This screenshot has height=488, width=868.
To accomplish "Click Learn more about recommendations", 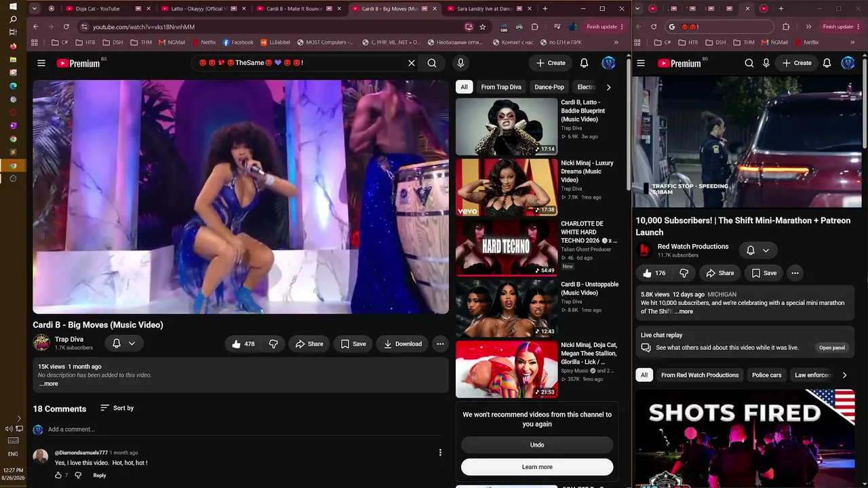I will tap(537, 467).
